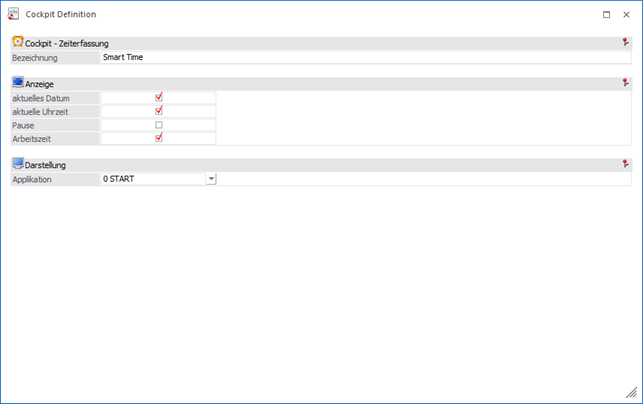The height and width of the screenshot is (404, 643).
Task: Disable the aktuelle Uhrzeit checkbox
Action: pos(159,111)
